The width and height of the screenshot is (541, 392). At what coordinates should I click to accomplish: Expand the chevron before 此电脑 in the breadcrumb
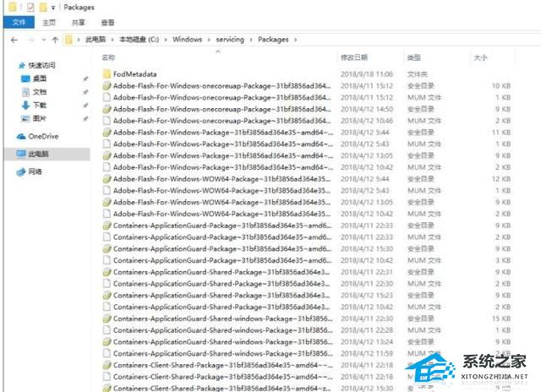pyautogui.click(x=79, y=40)
